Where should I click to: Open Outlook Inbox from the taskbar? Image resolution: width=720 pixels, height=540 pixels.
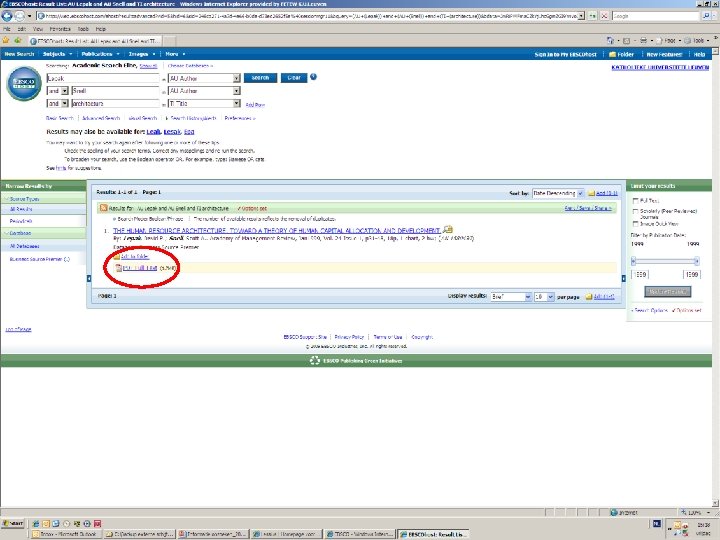pos(65,534)
